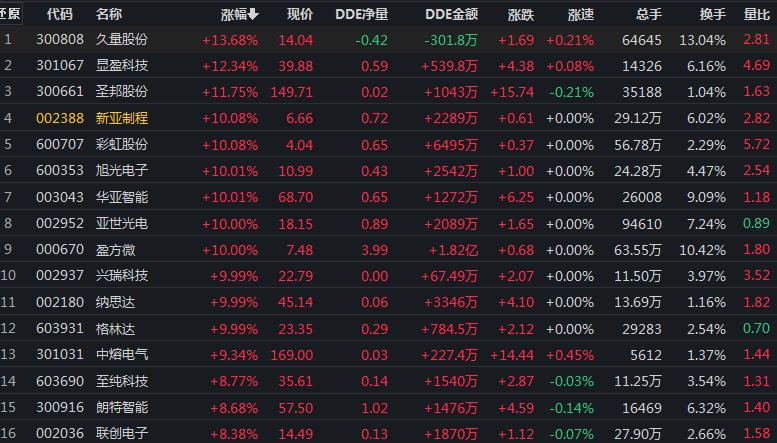Open the 彩虹股份 stock entry
Viewport: 777px width, 443px height.
pos(122,144)
